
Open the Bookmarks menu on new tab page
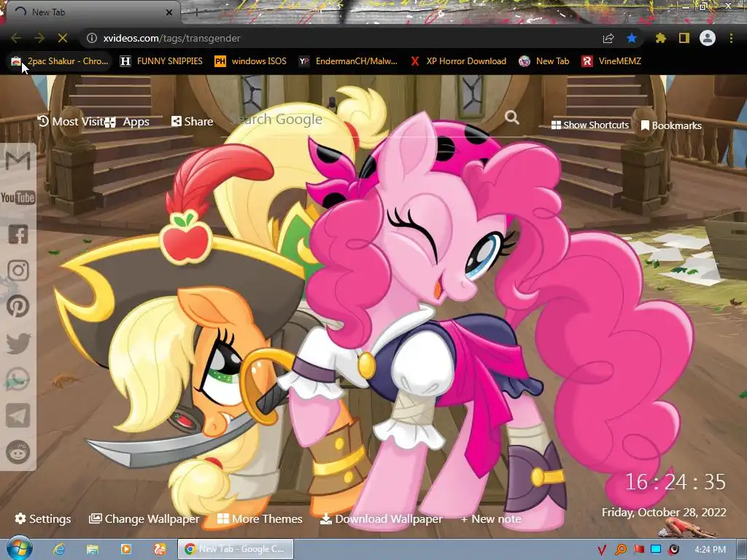(671, 125)
